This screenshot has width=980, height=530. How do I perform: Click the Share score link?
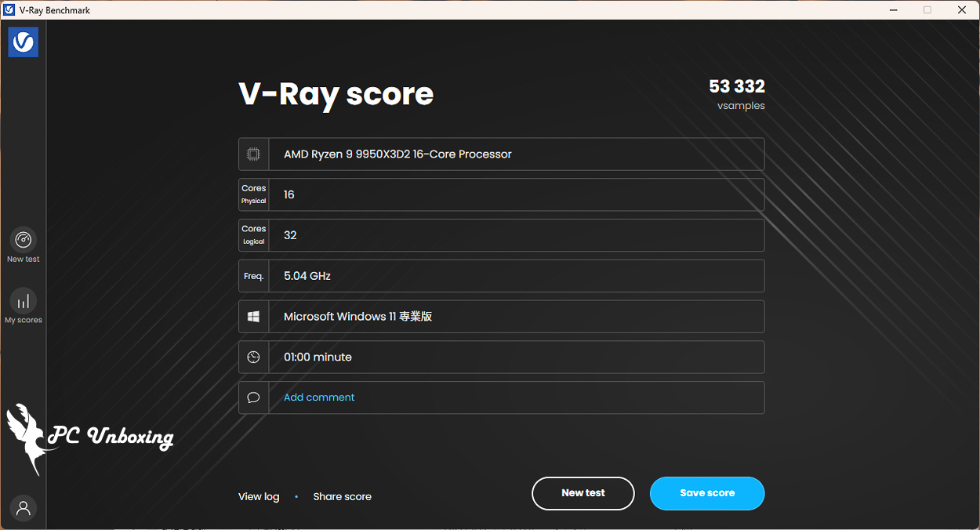(x=342, y=496)
